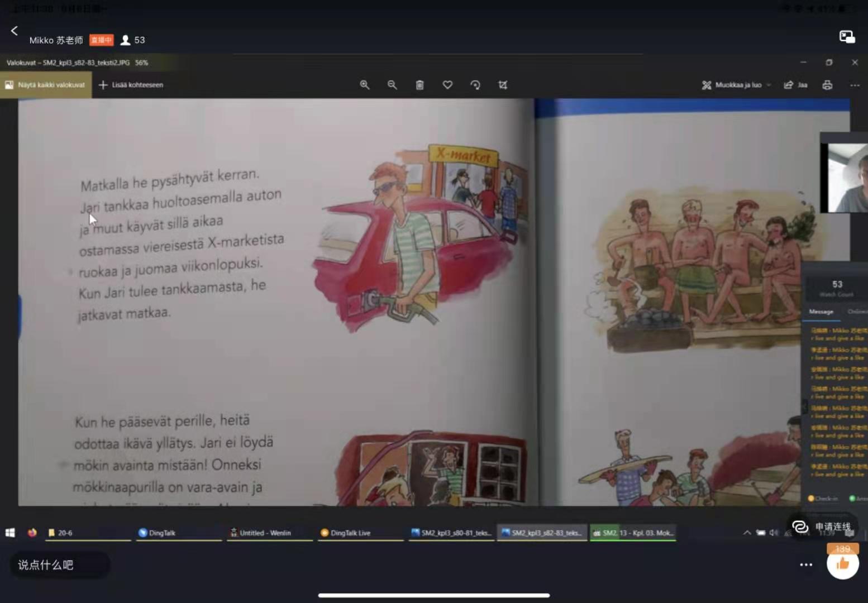Switch to SM2 13 - Kpl 03 taskbar item
This screenshot has width=868, height=603.
tap(633, 533)
